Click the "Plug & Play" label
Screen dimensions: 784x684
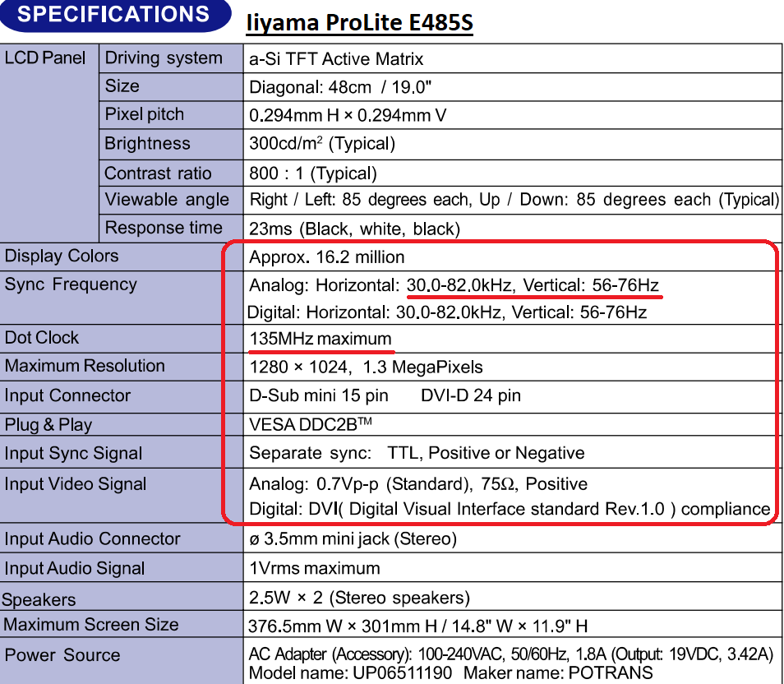(48, 425)
